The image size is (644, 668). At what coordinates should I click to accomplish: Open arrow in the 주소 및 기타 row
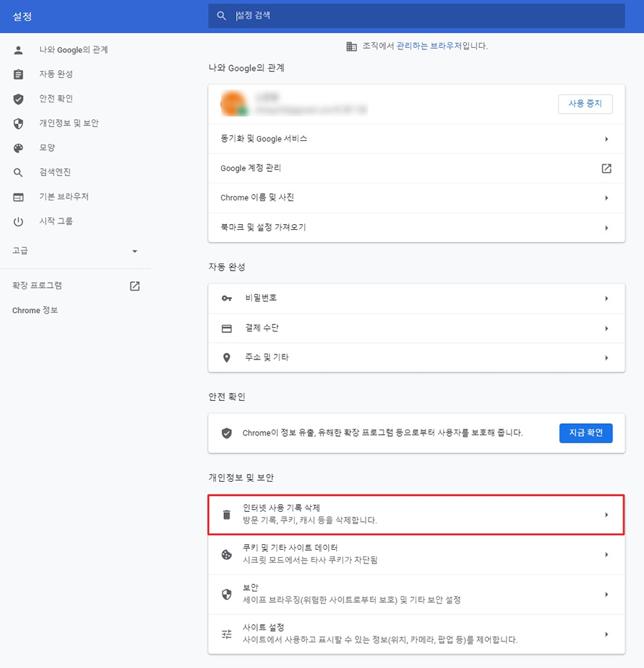[x=607, y=358]
